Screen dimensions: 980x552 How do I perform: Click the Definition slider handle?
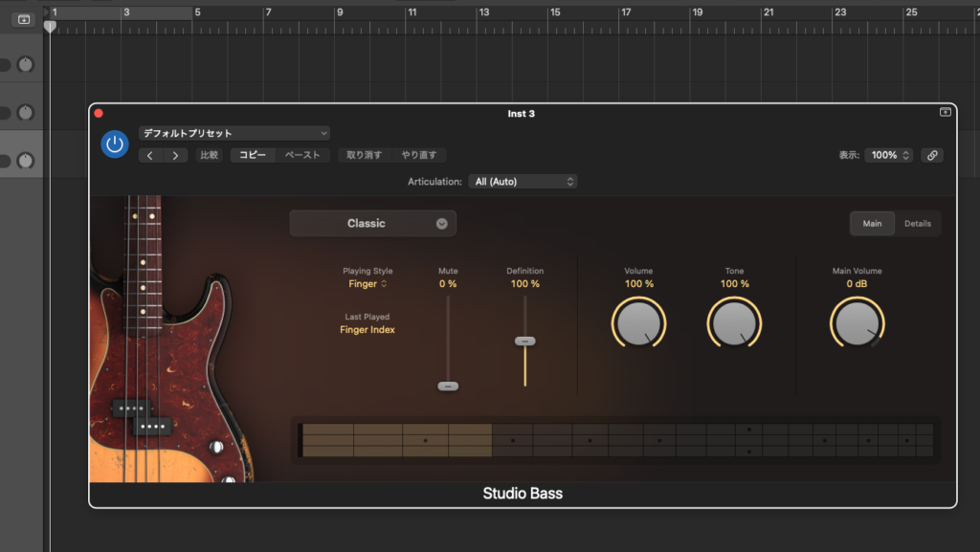point(524,341)
